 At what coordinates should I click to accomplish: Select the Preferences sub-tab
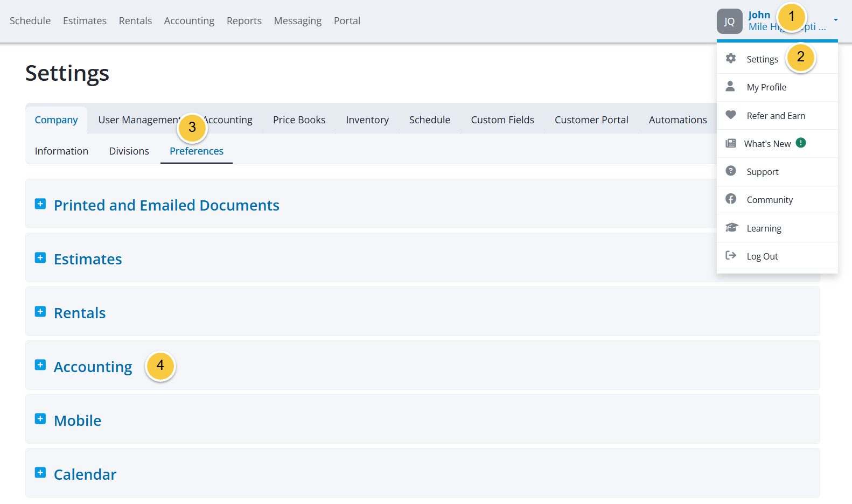(197, 151)
